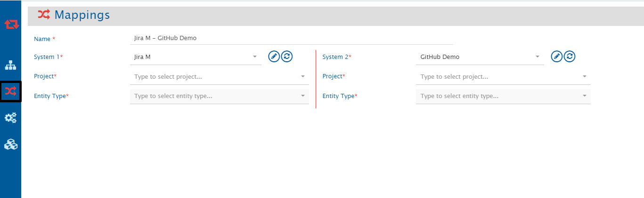
Task: Open the stacked cubes icon in sidebar
Action: [10, 145]
